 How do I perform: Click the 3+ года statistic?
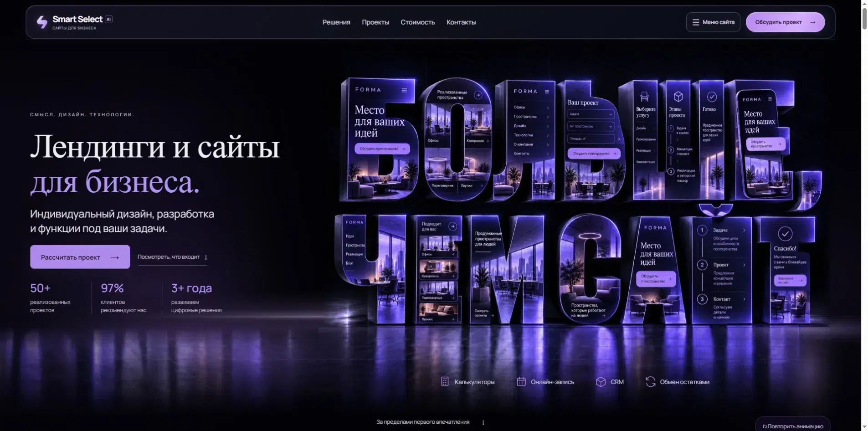196,298
